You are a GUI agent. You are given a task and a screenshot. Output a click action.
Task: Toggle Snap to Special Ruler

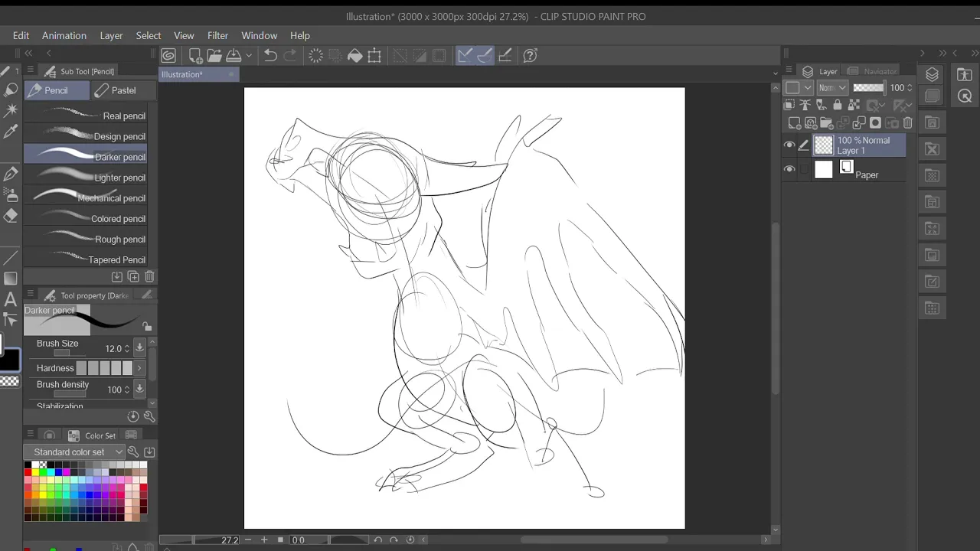pyautogui.click(x=485, y=55)
